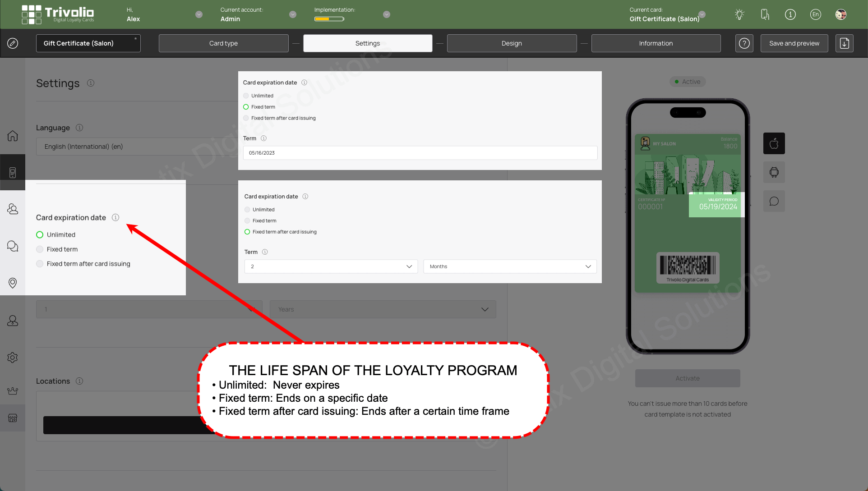Show info next to Language label
868x491 pixels.
[79, 128]
